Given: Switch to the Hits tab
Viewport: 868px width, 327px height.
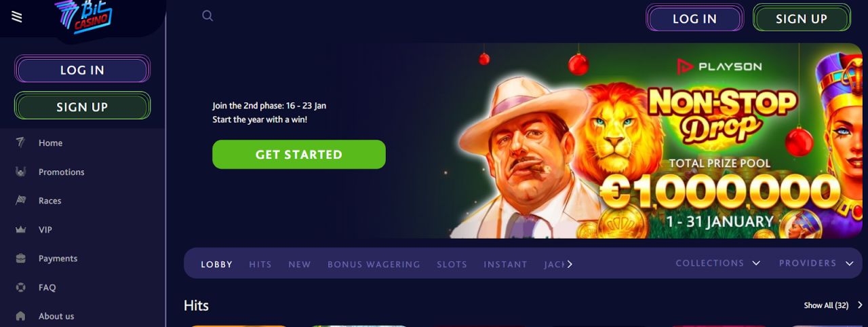Looking at the screenshot, I should pos(260,265).
